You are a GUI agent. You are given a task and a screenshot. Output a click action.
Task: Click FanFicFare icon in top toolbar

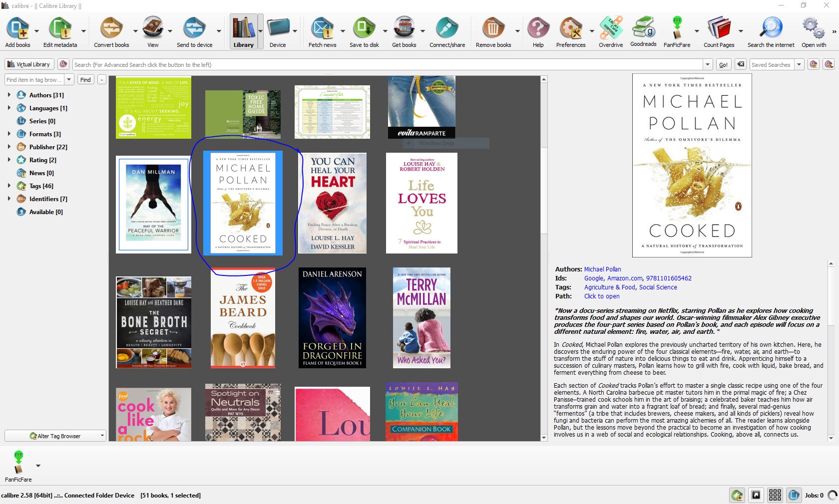677,28
